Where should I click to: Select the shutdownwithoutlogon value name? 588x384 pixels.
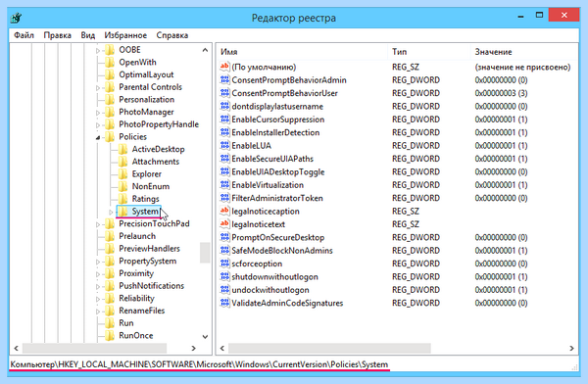click(x=274, y=277)
